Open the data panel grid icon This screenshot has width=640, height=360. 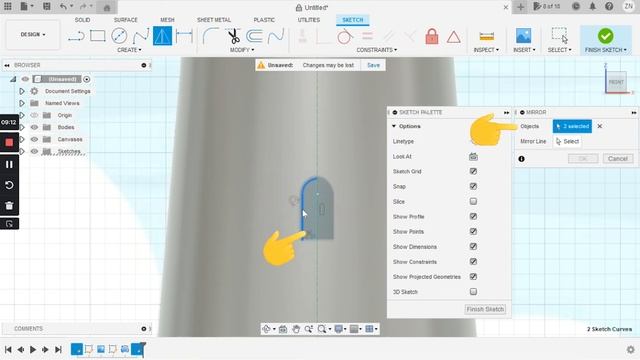click(8, 7)
